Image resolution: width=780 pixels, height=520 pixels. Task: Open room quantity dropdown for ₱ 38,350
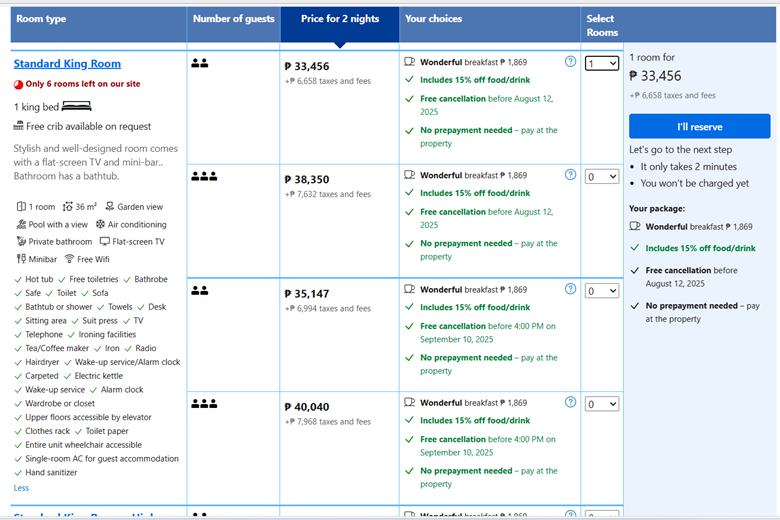click(x=602, y=177)
